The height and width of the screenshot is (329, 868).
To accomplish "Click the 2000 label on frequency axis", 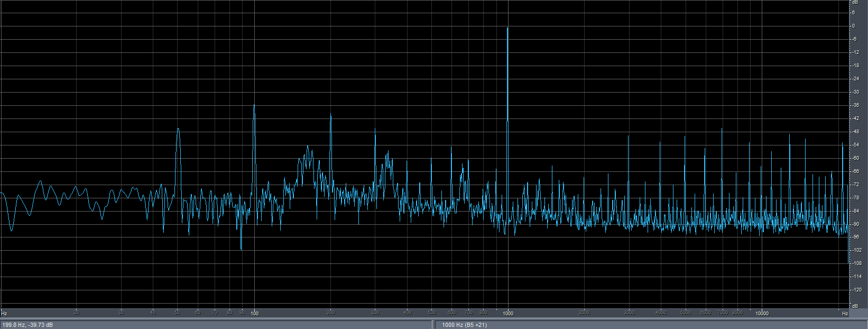I will [584, 313].
